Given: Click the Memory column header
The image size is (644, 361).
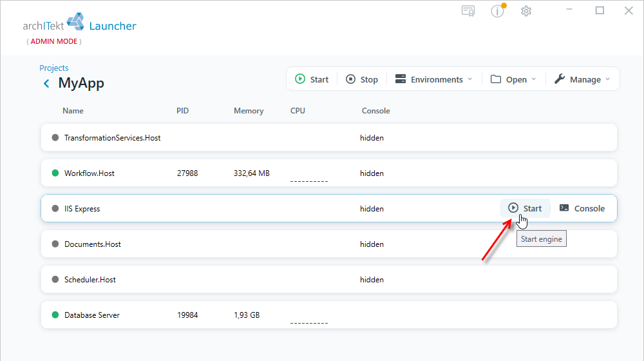Looking at the screenshot, I should (x=249, y=111).
